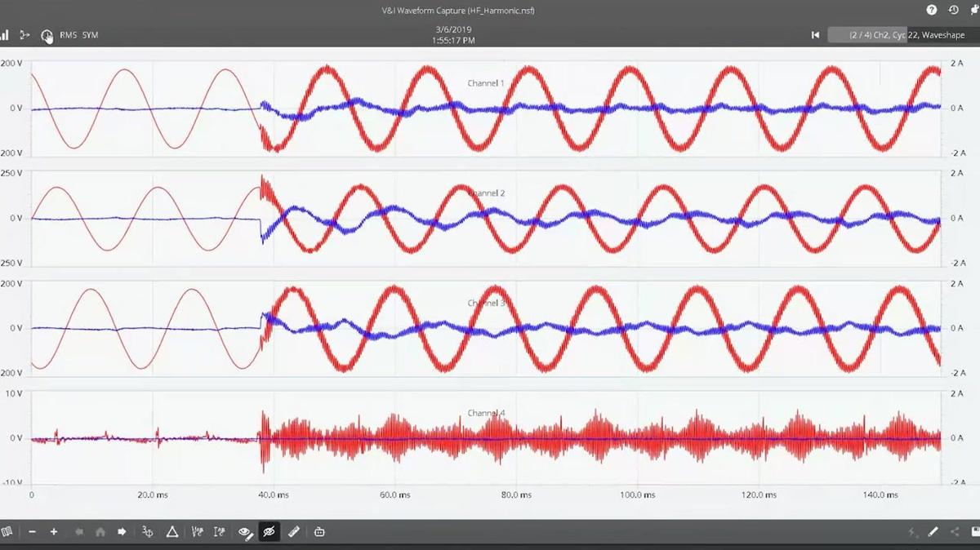Viewport: 980px width, 550px height.
Task: Toggle RMS display mode
Action: point(68,35)
